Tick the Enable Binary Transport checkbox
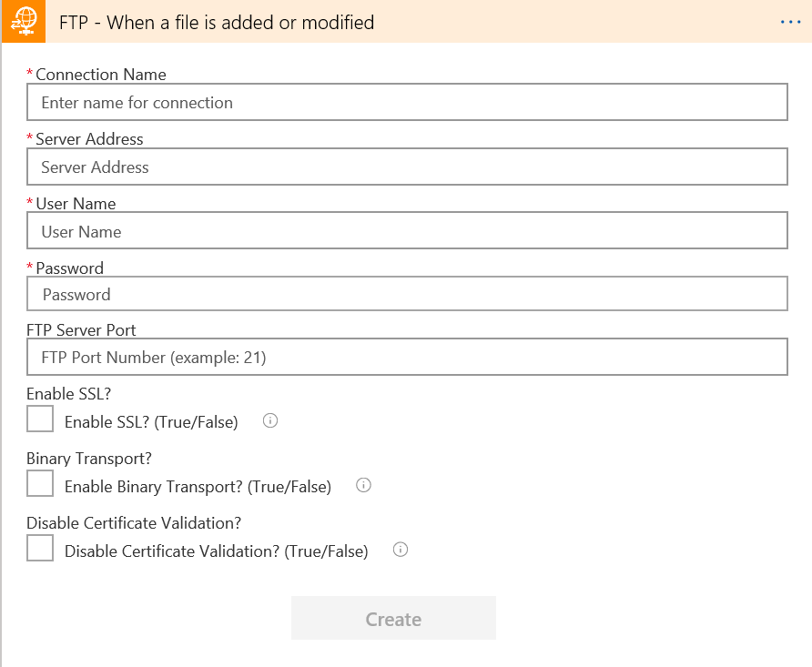Viewport: 812px width, 667px height. [40, 484]
